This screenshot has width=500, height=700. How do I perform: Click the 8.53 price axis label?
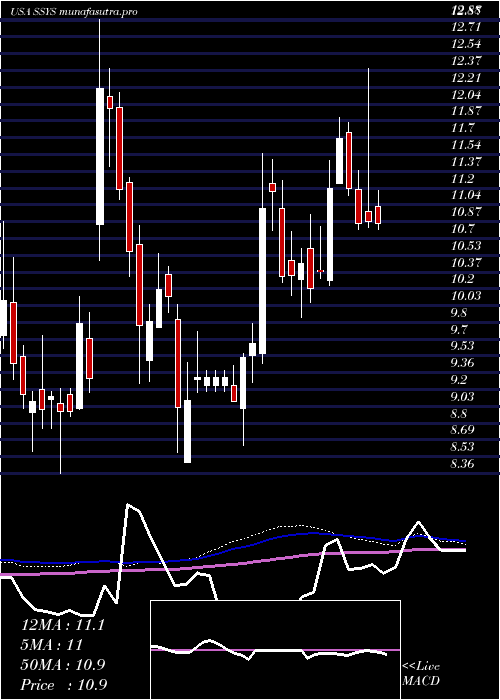pyautogui.click(x=462, y=447)
